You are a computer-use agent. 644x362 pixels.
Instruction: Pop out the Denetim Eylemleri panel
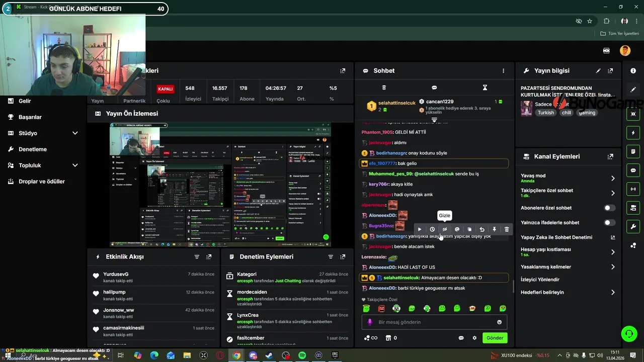(x=343, y=256)
